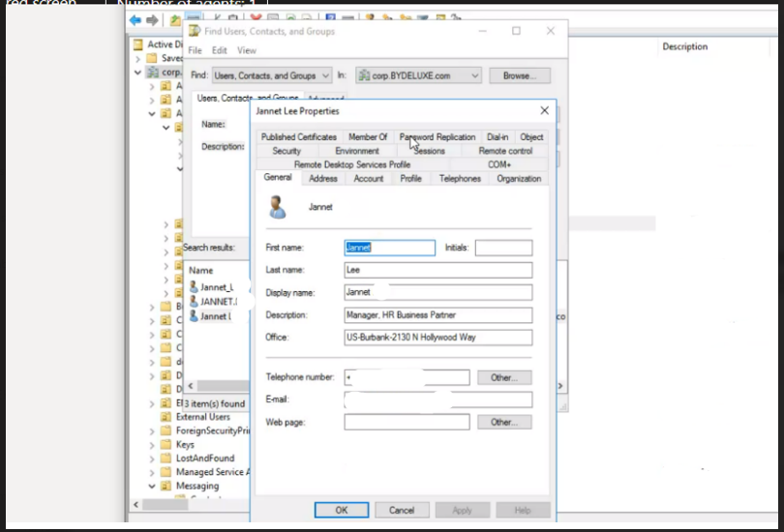Click the up one level folder icon
784x532 pixels.
175,20
